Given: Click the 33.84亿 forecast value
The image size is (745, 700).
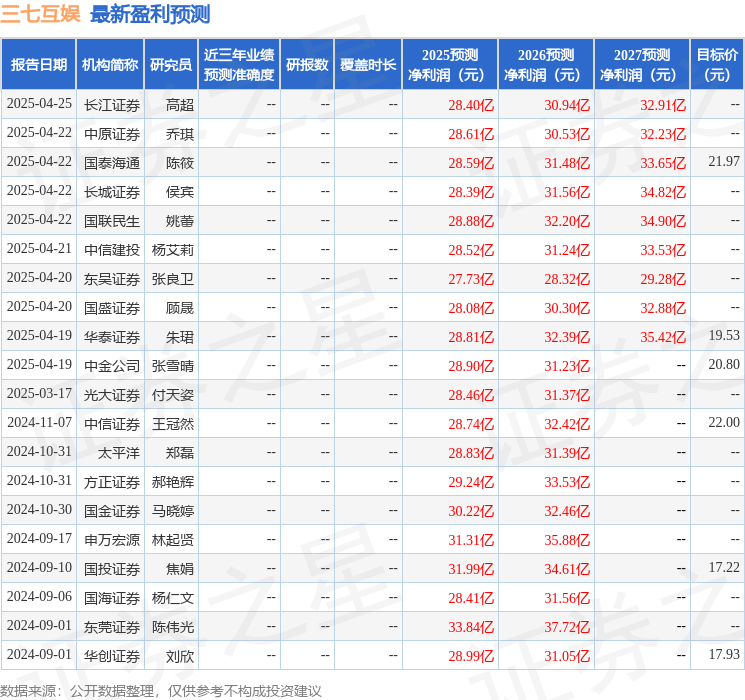Looking at the screenshot, I should [x=471, y=627].
